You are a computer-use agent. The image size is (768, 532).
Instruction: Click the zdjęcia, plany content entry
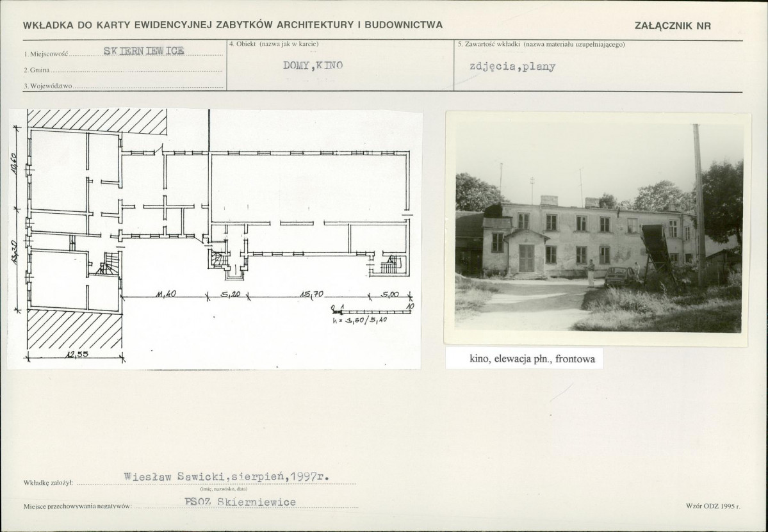point(512,67)
